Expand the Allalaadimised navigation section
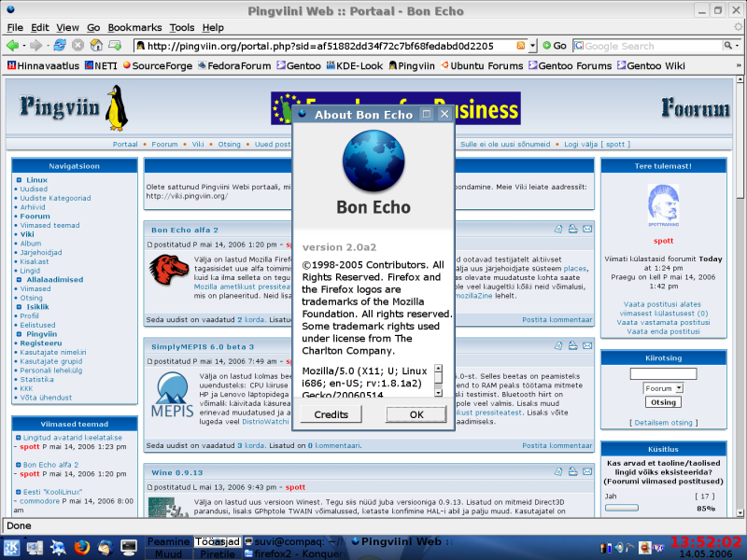 click(19, 279)
